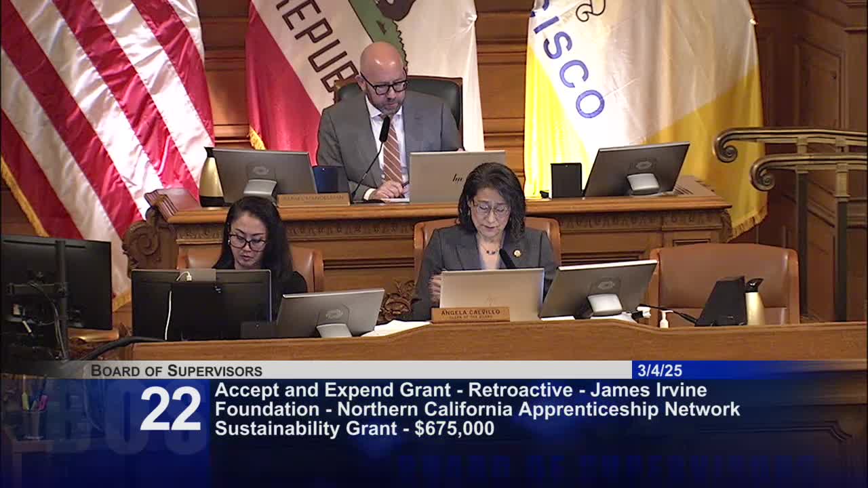Select the line "Foundation - Northern California Apprenticeship Network"

point(477,409)
